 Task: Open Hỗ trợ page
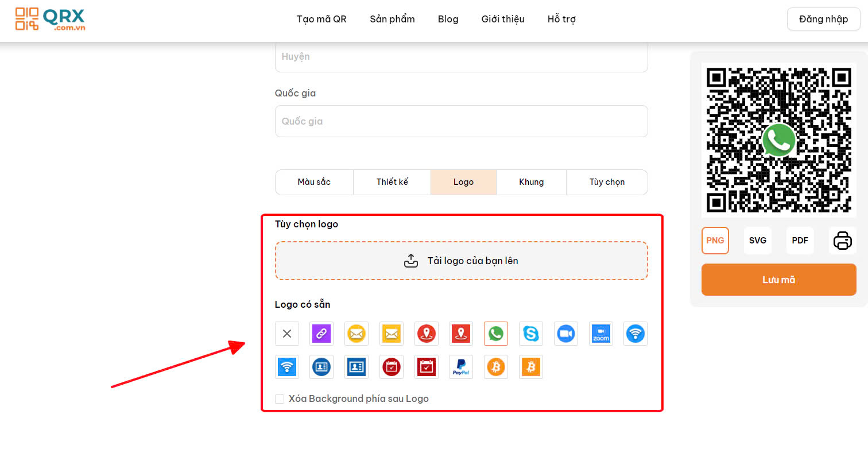[561, 19]
